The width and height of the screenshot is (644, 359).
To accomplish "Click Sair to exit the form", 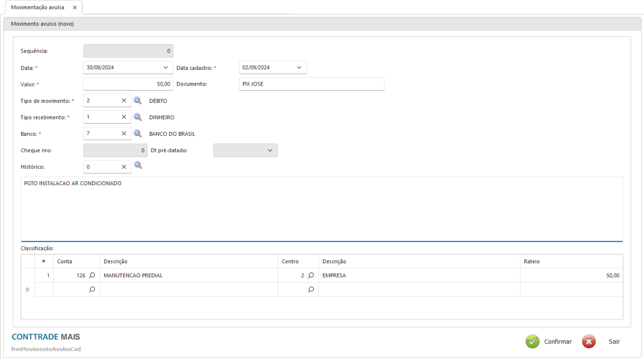I will click(x=613, y=342).
